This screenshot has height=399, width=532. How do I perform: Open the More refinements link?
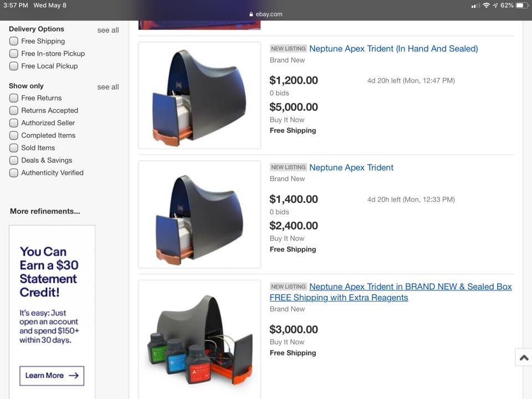pos(45,211)
